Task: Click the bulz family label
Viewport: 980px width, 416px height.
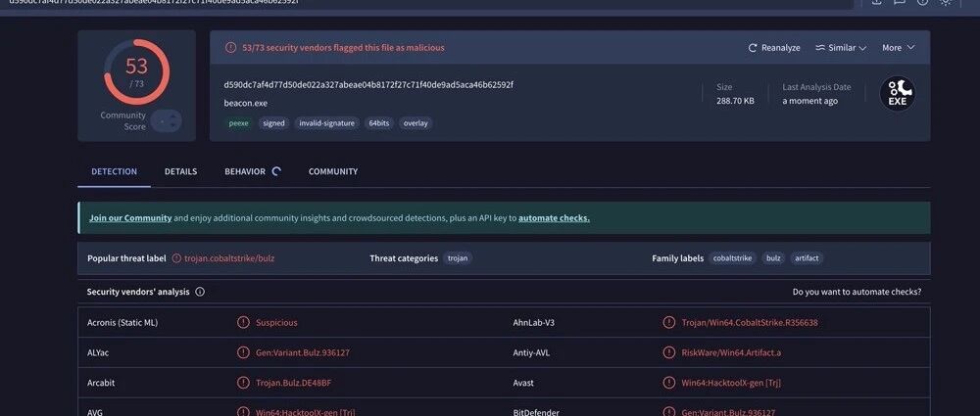Action: 773,258
